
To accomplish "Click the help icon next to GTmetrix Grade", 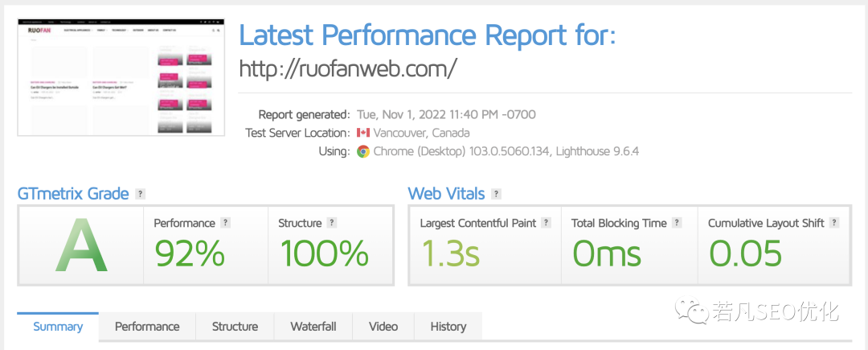I will (x=141, y=194).
